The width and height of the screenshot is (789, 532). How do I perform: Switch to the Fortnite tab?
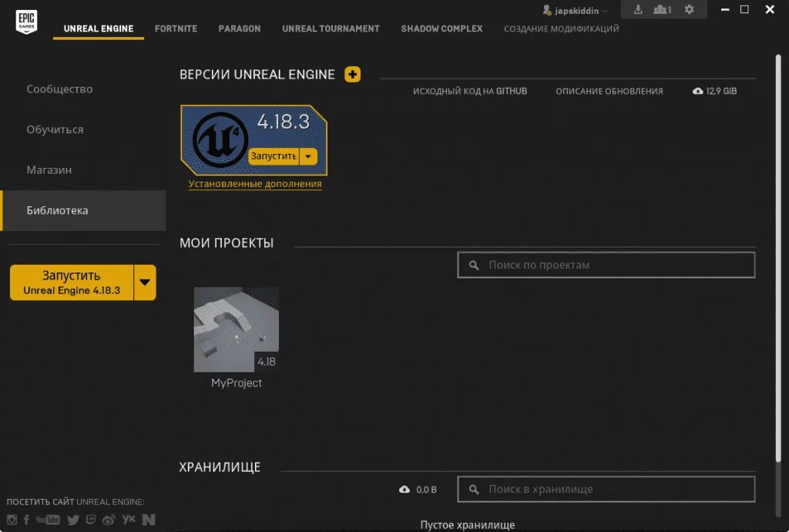(176, 28)
